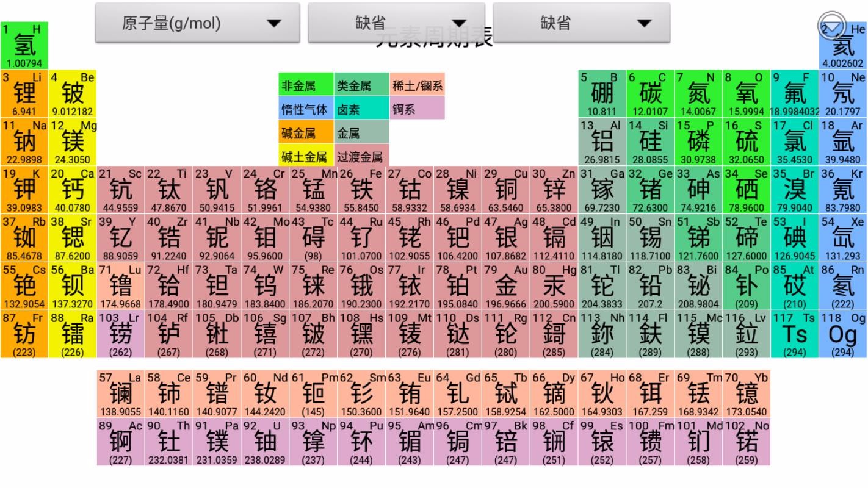
Task: Select the uranium (U) element tile
Action: pos(265,442)
